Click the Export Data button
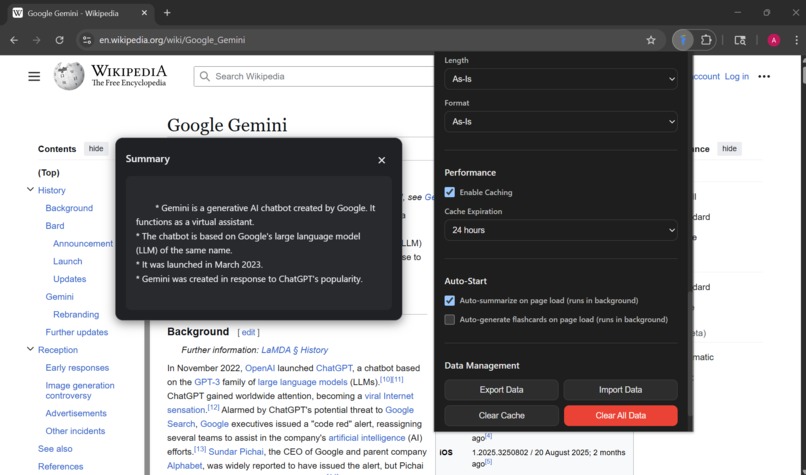Image resolution: width=806 pixels, height=475 pixels. (x=501, y=390)
